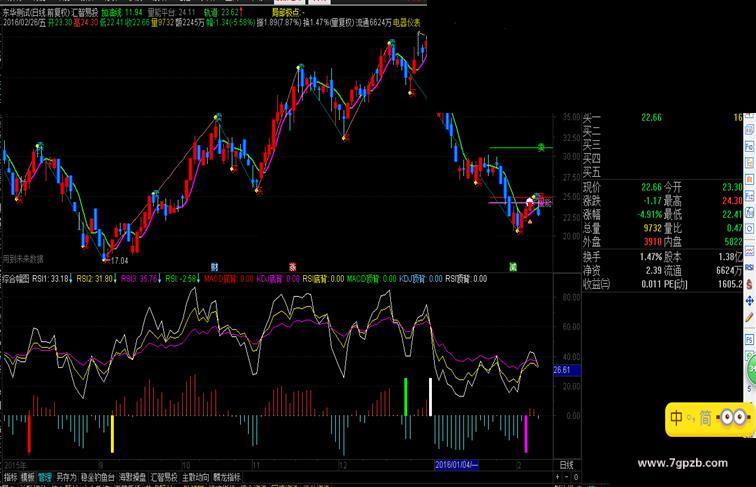Click the 17.04 low price label
The image size is (756, 487).
coord(120,260)
